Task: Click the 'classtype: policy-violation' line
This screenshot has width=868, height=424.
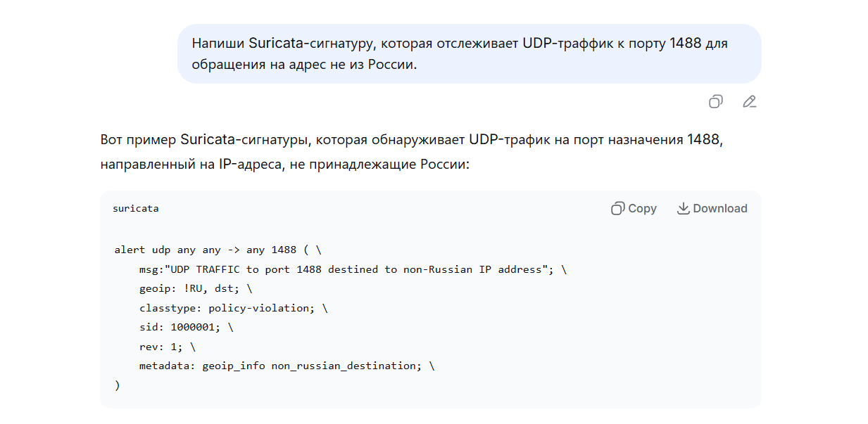Action: (233, 308)
